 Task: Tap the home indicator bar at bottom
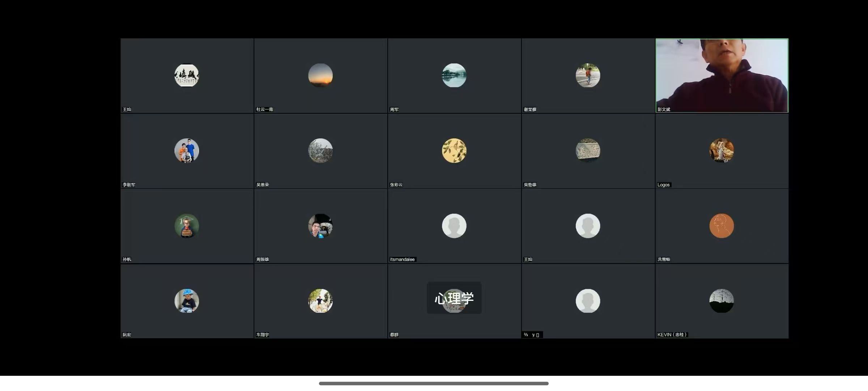[434, 383]
